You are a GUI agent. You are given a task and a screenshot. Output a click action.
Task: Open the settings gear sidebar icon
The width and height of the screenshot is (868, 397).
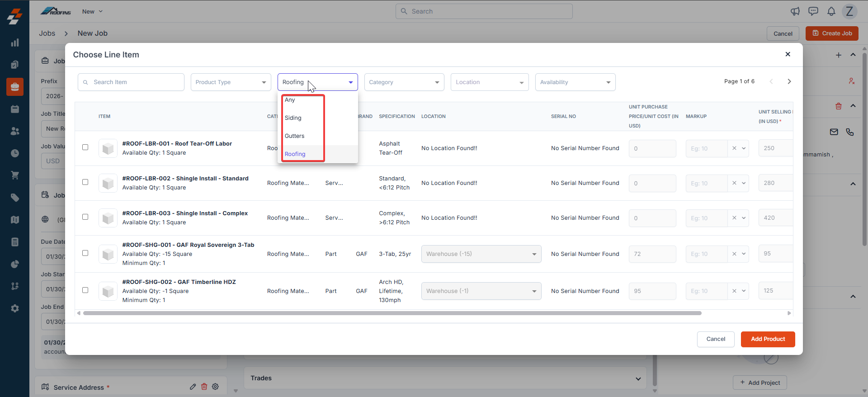point(15,308)
